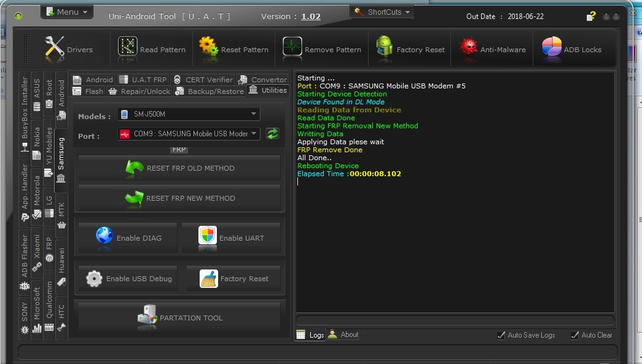Click the "FRP Remove Done" log line
Image resolution: width=642 pixels, height=364 pixels.
pos(329,150)
